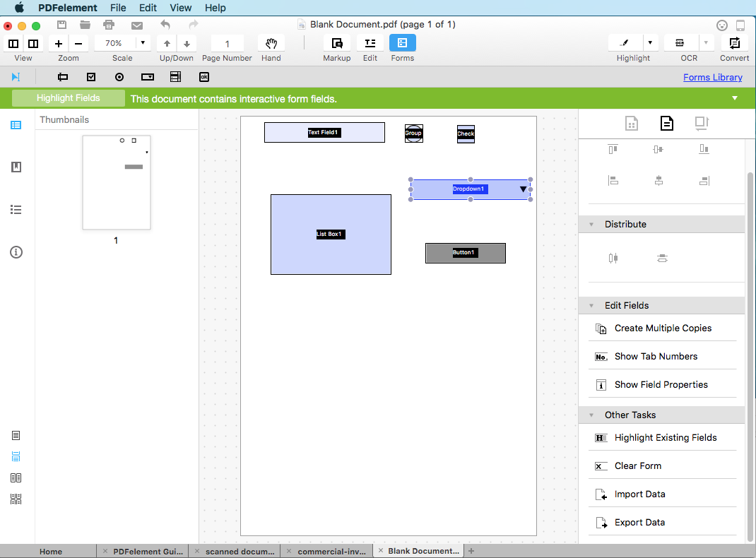Activate the Markup toolbar mode
The image size is (756, 558).
click(x=336, y=44)
